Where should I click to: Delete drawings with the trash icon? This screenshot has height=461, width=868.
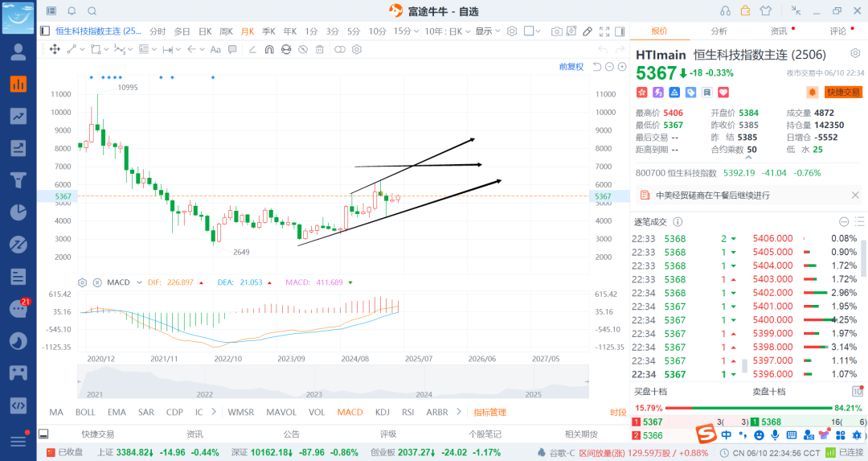click(x=319, y=49)
